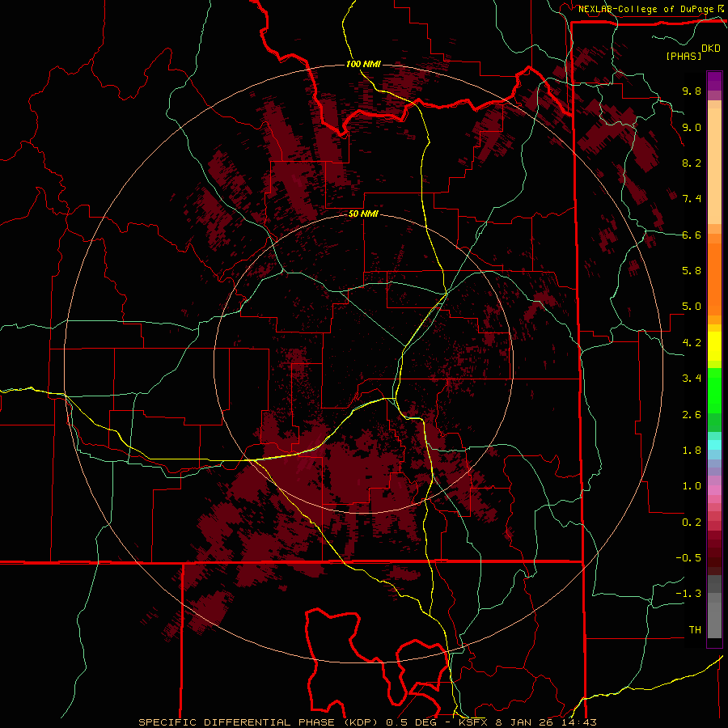
Task: Click the 5.8 scale value
Action: click(692, 271)
